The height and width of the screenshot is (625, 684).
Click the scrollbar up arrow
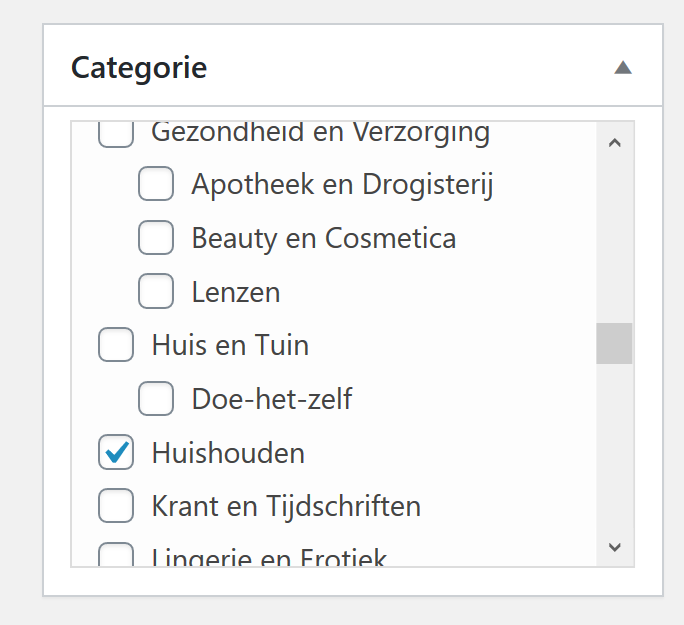614,143
